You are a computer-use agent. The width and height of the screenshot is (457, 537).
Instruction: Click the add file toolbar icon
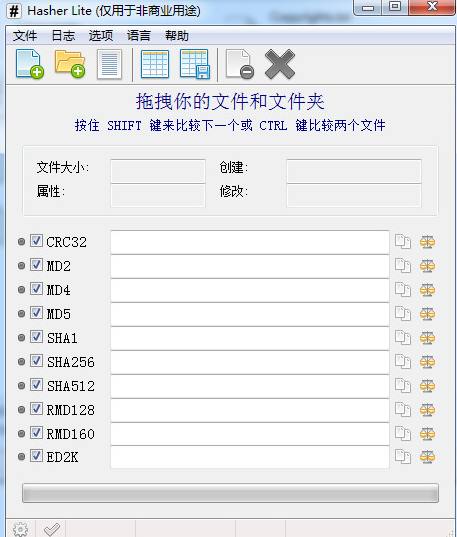coord(29,64)
